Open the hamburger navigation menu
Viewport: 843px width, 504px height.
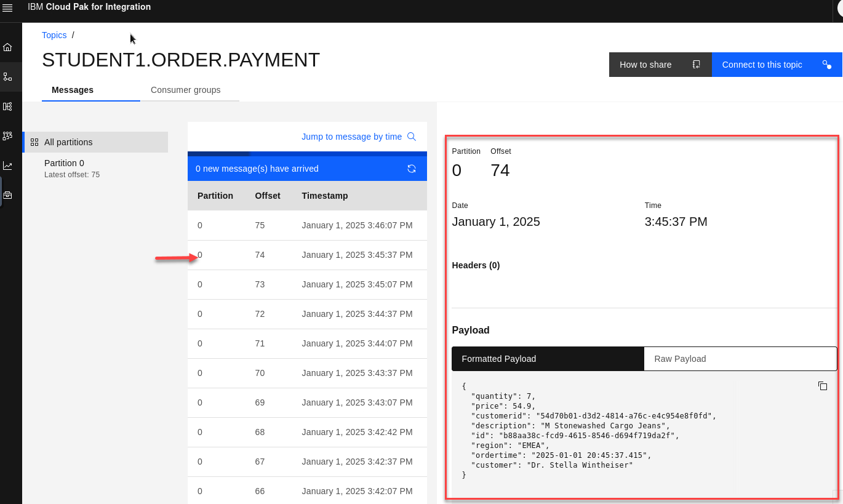7,8
